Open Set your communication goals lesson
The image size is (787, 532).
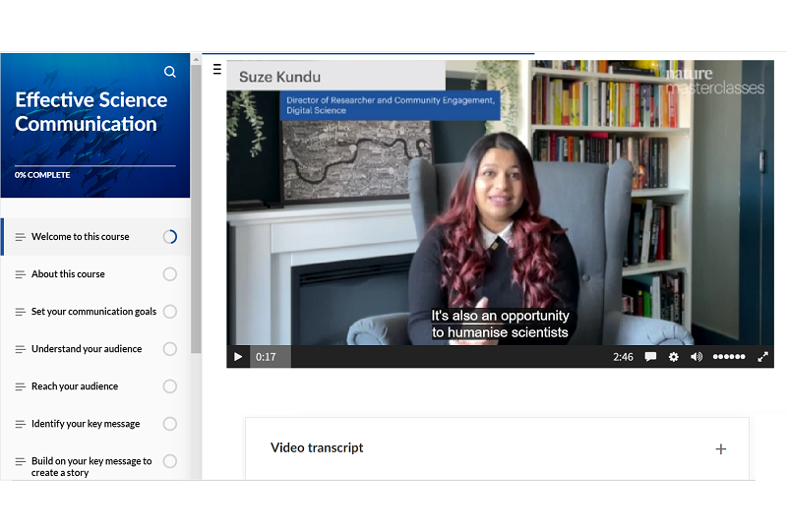[x=95, y=312]
